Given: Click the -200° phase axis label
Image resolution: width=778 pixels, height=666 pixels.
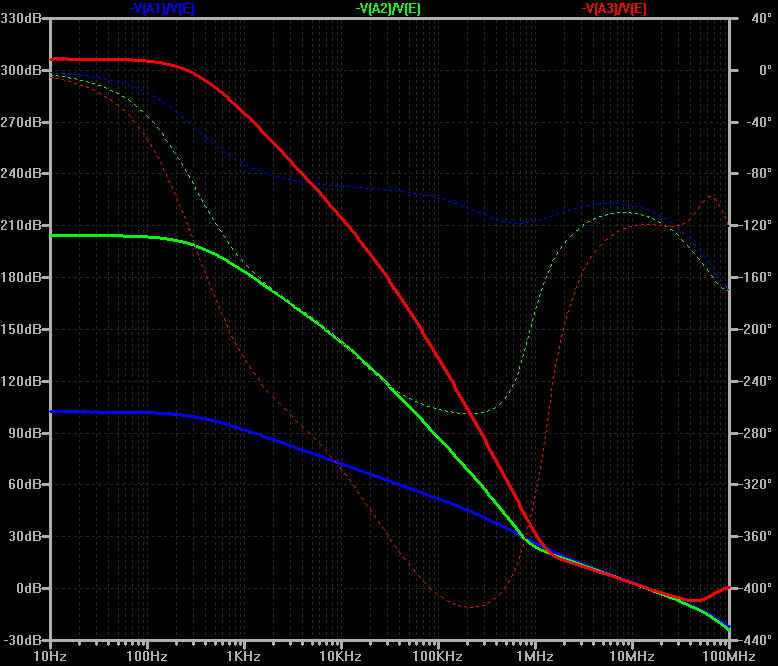Looking at the screenshot, I should [x=756, y=329].
